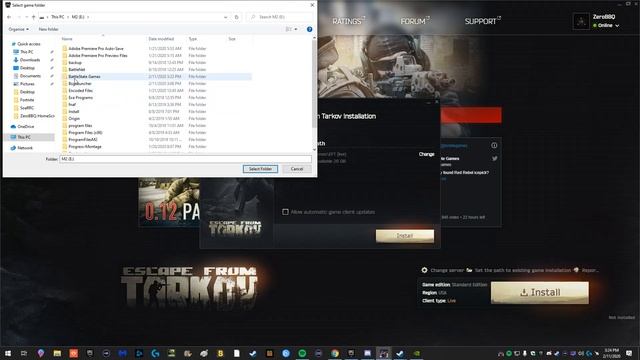This screenshot has width=640, height=360.
Task: Select the Origin folder
Action: [74, 118]
